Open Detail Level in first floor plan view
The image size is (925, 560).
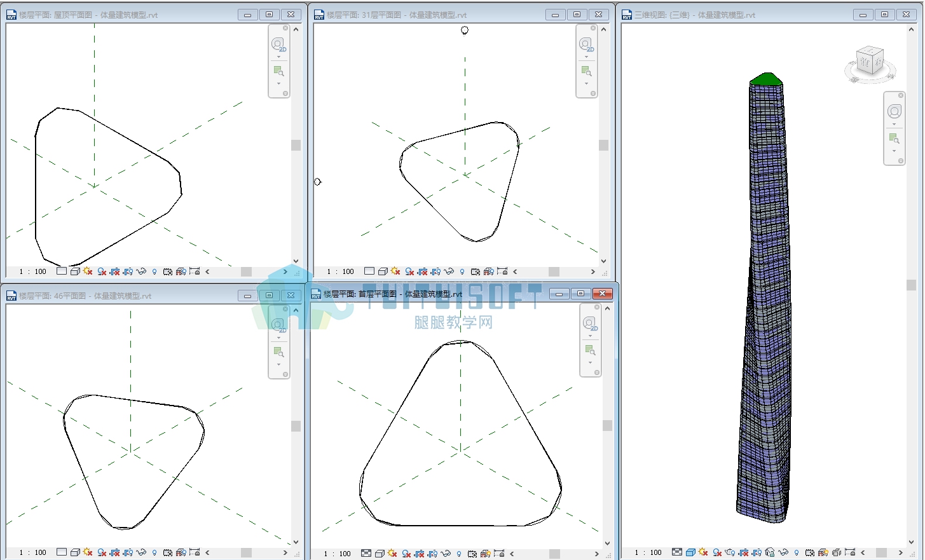[x=366, y=554]
